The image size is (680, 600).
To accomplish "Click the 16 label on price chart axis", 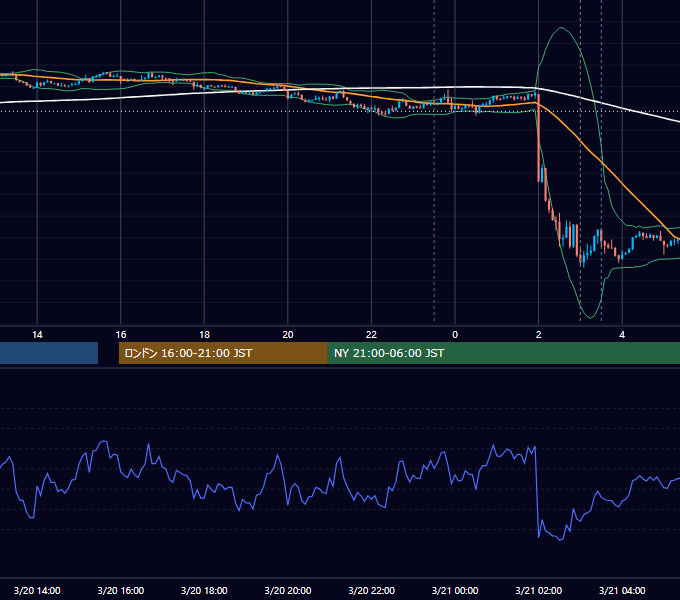I will (x=121, y=335).
